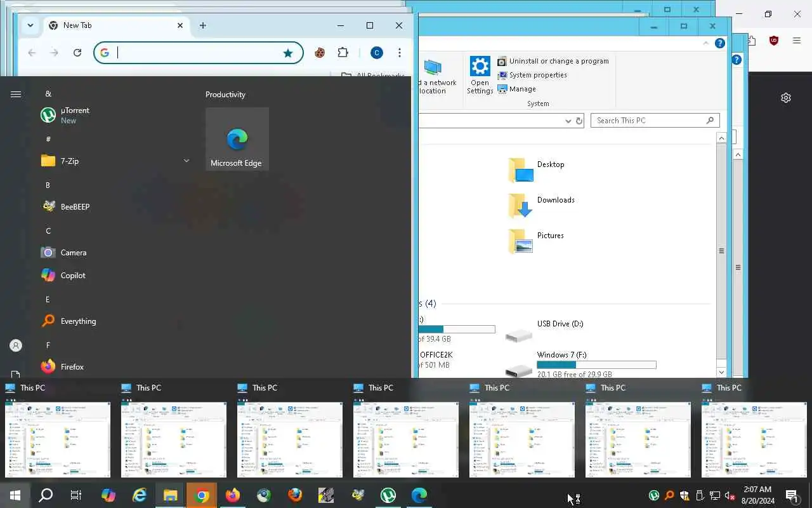This screenshot has width=812, height=508.
Task: Open hamburger menu in background browser
Action: tap(797, 41)
